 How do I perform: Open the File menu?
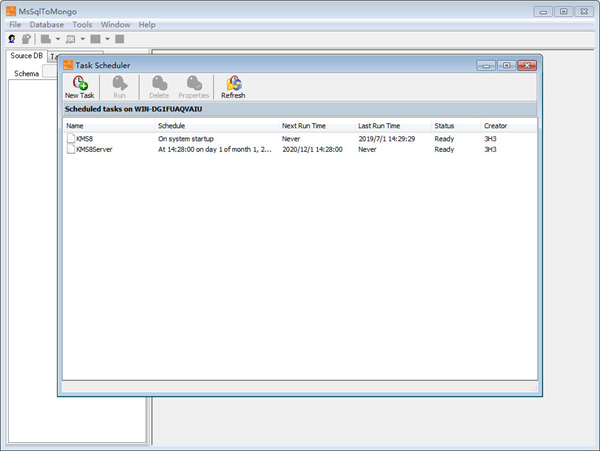coord(15,24)
